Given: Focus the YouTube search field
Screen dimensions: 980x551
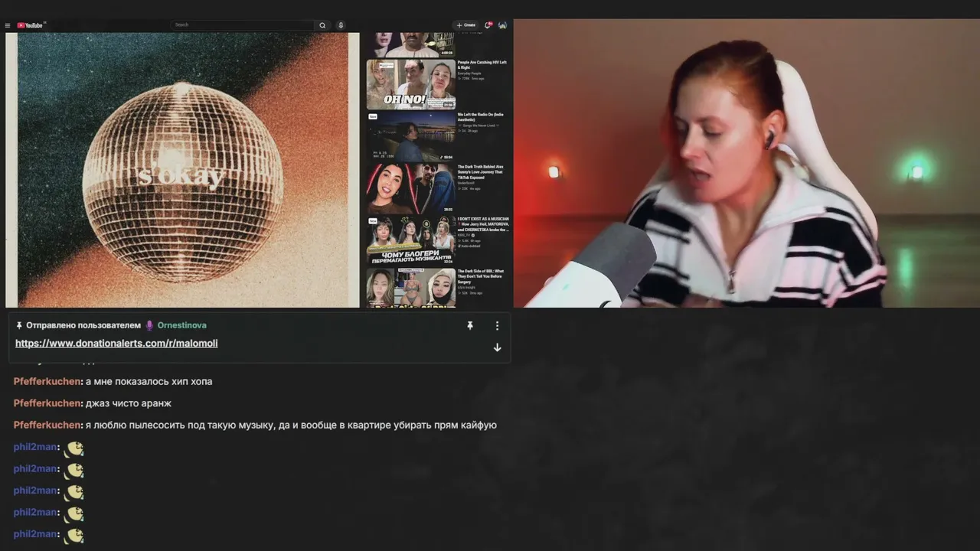Looking at the screenshot, I should (243, 25).
